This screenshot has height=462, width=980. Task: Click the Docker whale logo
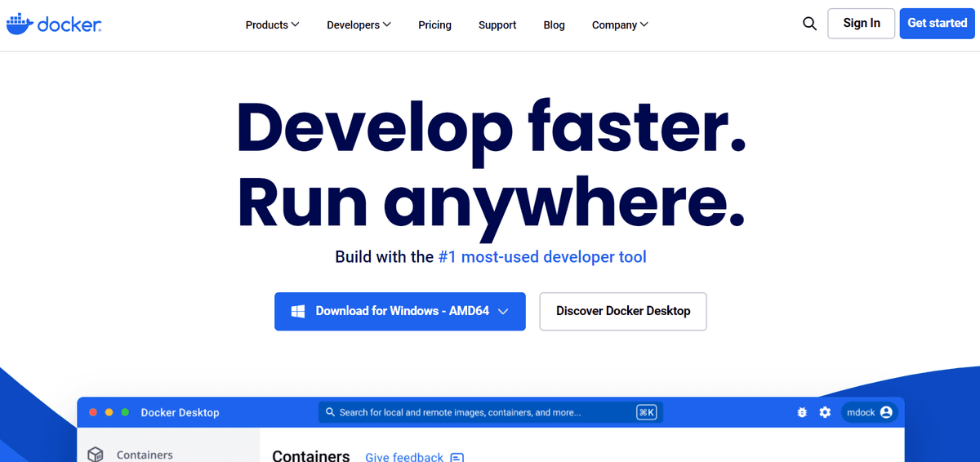tap(53, 24)
